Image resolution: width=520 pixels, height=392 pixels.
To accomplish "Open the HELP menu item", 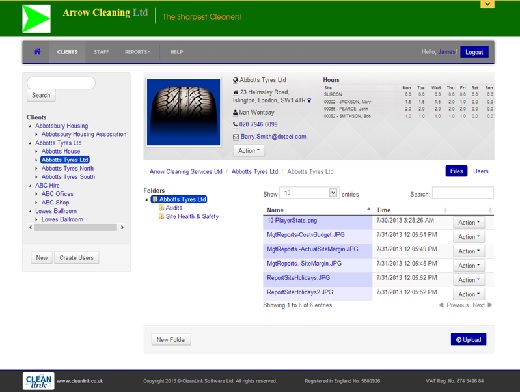I will [x=177, y=52].
